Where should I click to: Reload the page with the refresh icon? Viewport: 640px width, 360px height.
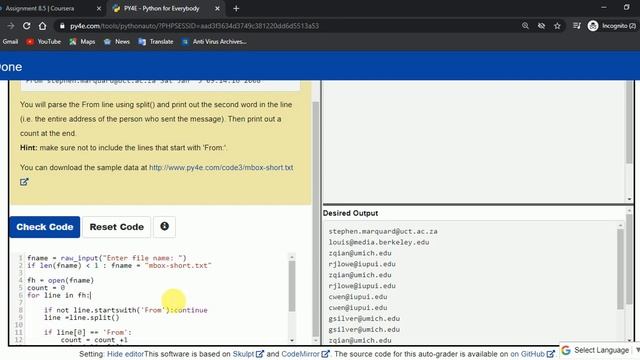coord(27,26)
